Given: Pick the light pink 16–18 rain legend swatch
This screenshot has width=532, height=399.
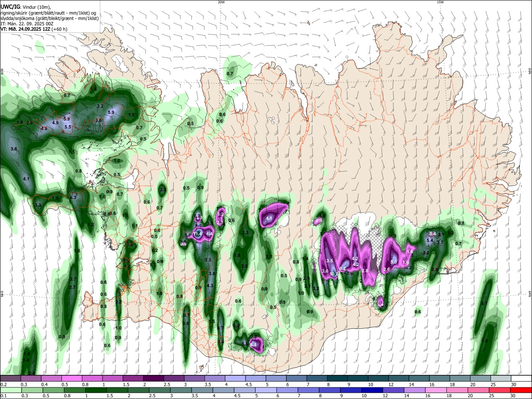Looking at the screenshot, I should click(436, 390).
